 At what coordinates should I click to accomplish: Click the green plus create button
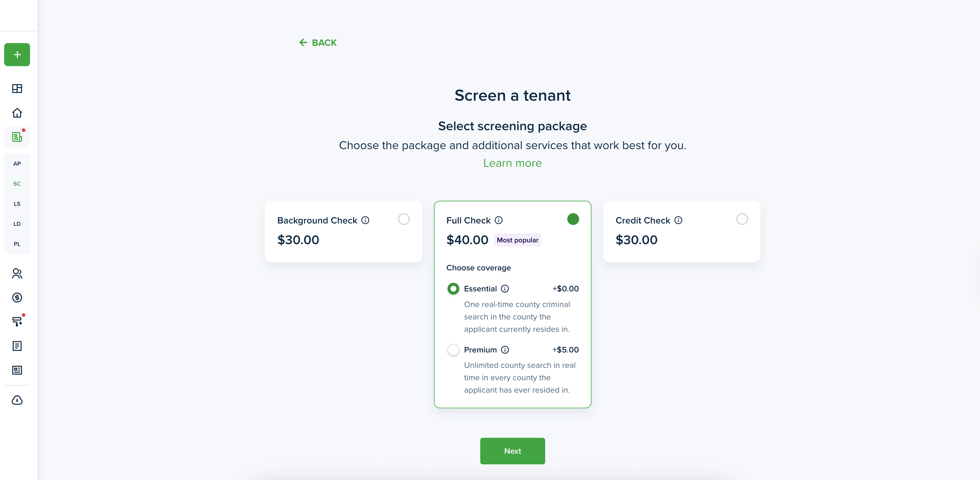tap(17, 55)
